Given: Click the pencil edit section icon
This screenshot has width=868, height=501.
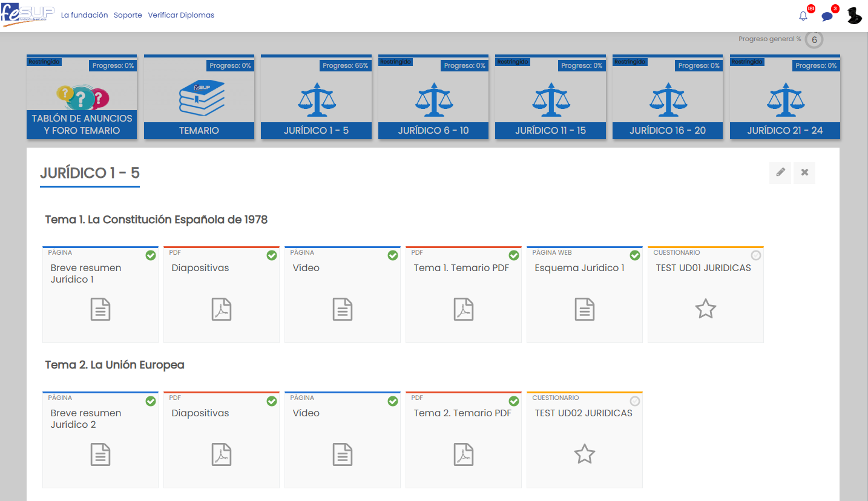Looking at the screenshot, I should pyautogui.click(x=780, y=172).
